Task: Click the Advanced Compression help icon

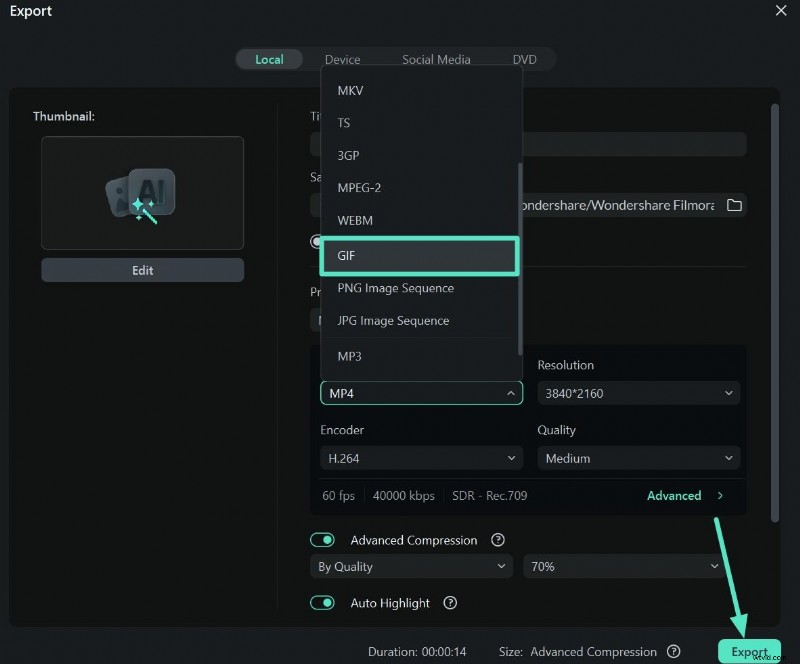Action: pyautogui.click(x=497, y=540)
